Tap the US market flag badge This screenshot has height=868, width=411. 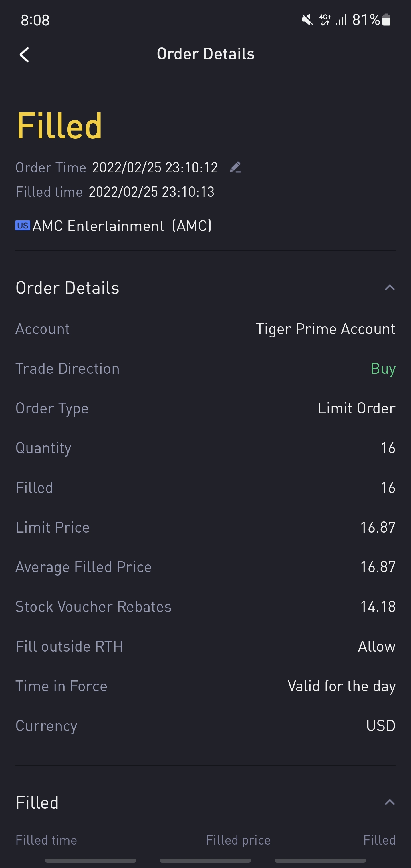pos(23,226)
